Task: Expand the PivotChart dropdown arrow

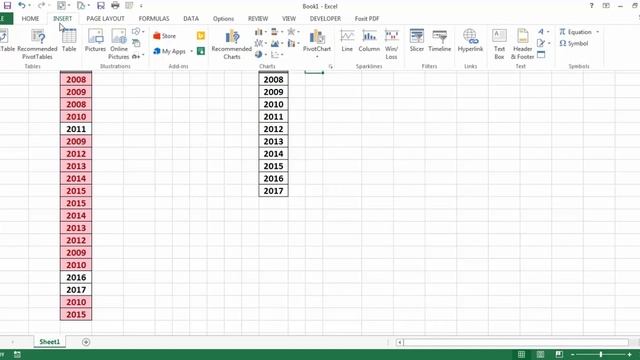Action: point(317,56)
